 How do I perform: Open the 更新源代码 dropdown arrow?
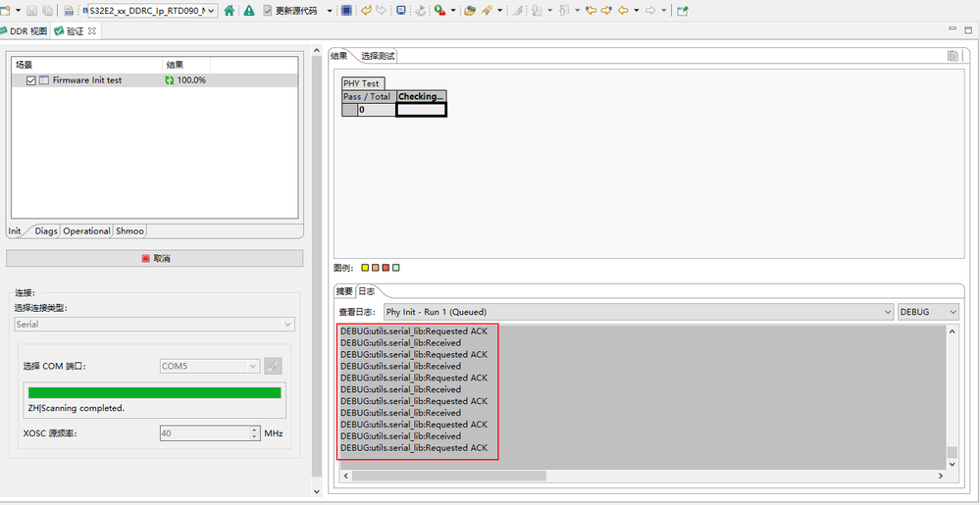tap(330, 11)
